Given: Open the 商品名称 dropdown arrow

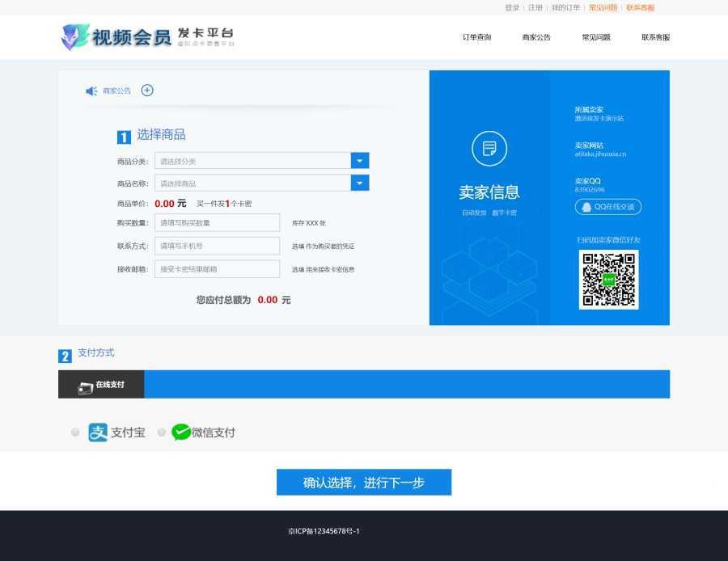Looking at the screenshot, I should pos(360,183).
